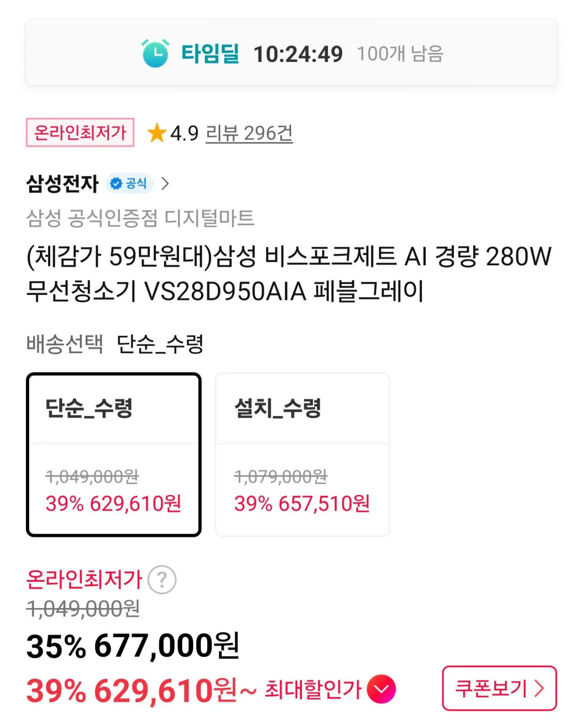Open the 쿠폰보기 coupon button

coord(499,689)
